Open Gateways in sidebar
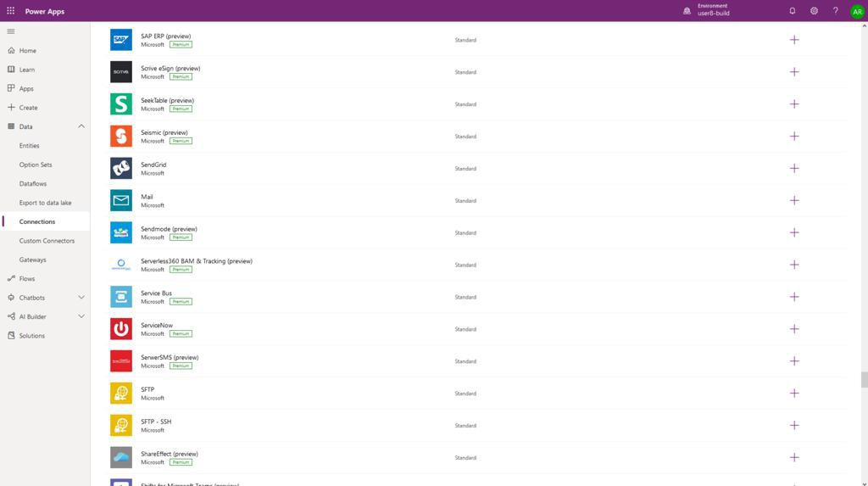 click(45, 260)
